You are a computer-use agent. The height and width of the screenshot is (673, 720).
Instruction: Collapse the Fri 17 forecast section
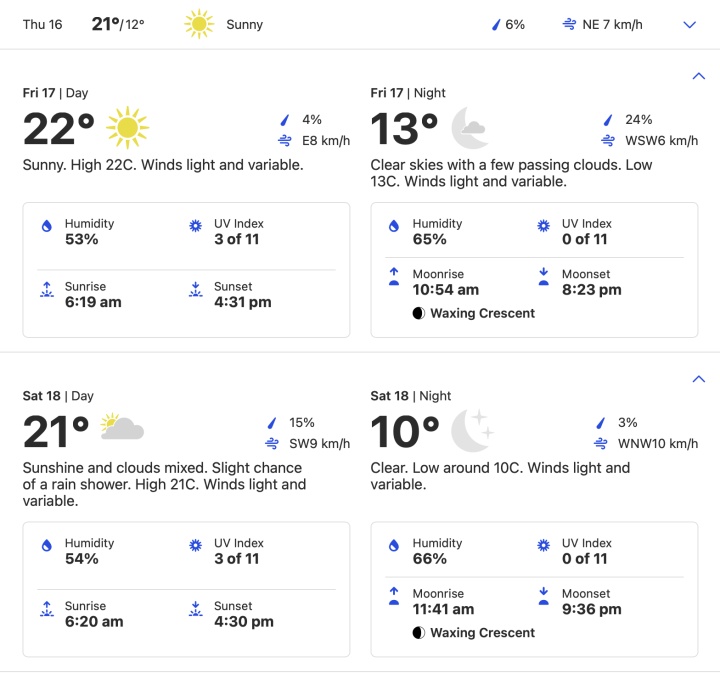click(698, 76)
